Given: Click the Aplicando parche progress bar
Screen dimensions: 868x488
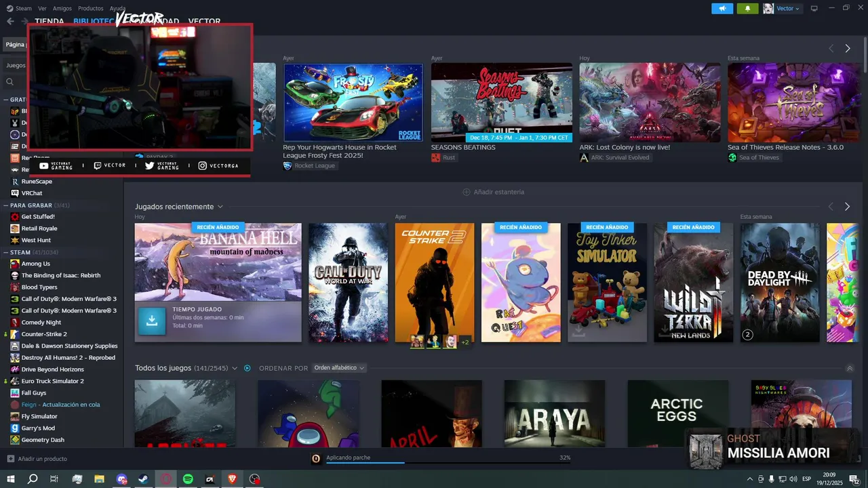Looking at the screenshot, I should (x=448, y=463).
